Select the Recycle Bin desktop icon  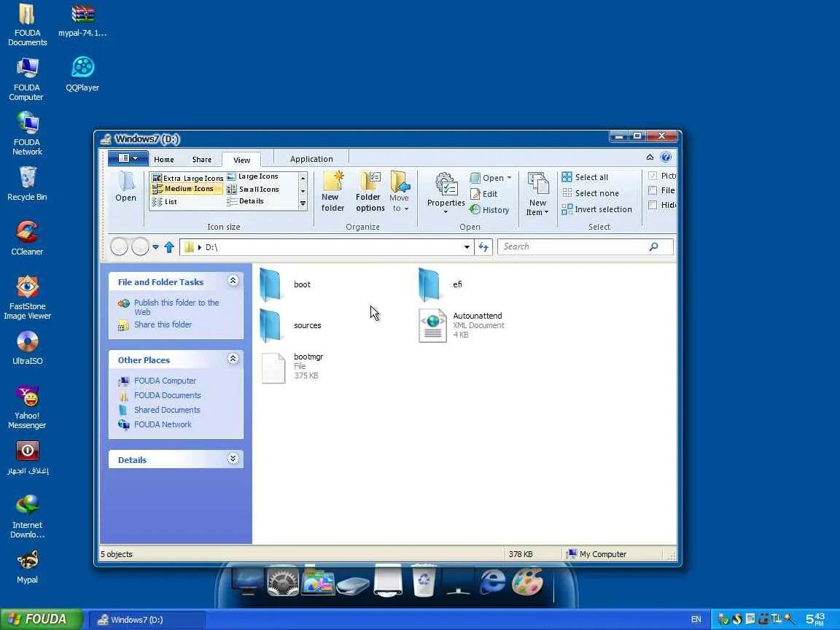coord(27,184)
